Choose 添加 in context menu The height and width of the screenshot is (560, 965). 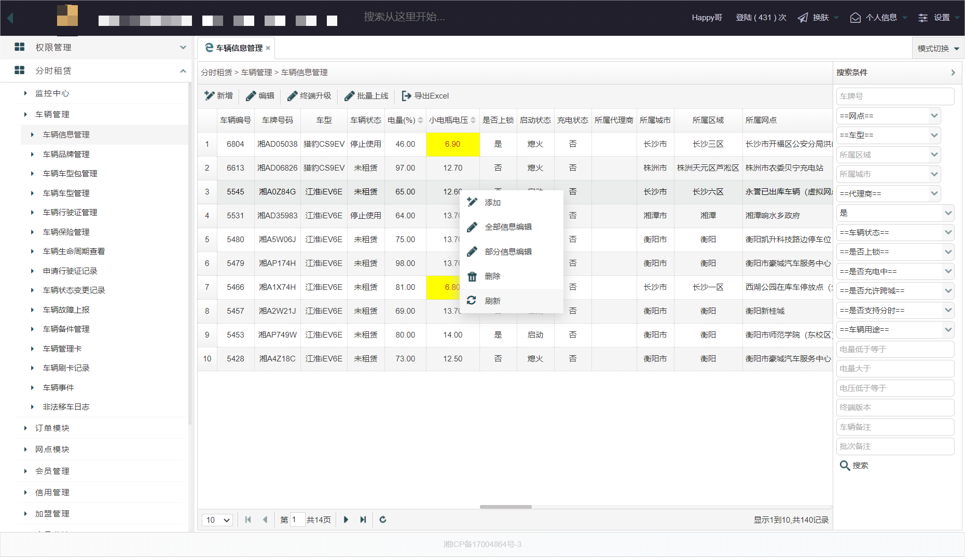(x=512, y=203)
